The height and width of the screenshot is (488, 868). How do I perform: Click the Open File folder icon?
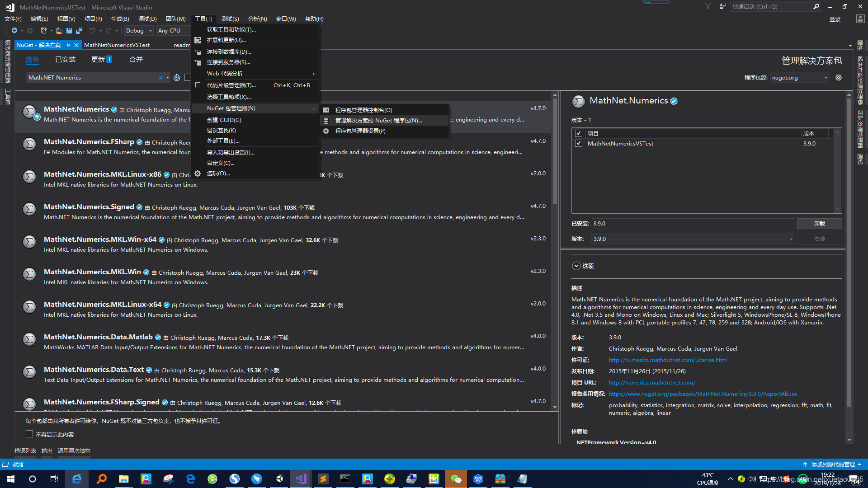59,30
